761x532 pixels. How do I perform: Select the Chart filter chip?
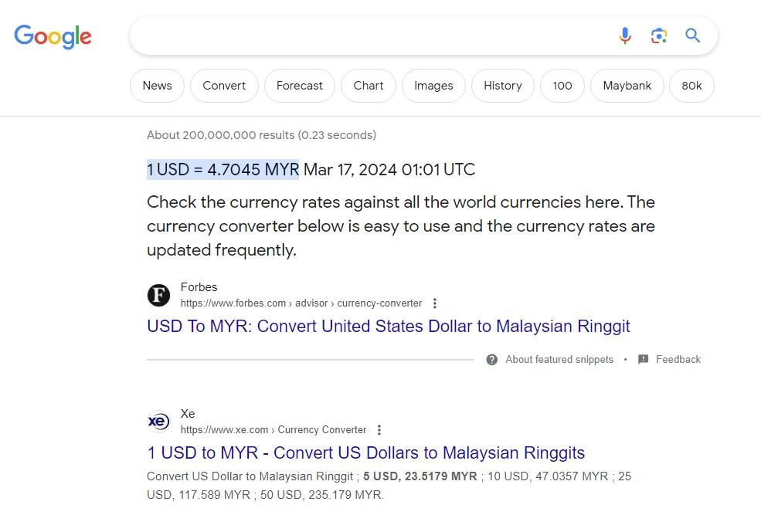[x=369, y=86]
